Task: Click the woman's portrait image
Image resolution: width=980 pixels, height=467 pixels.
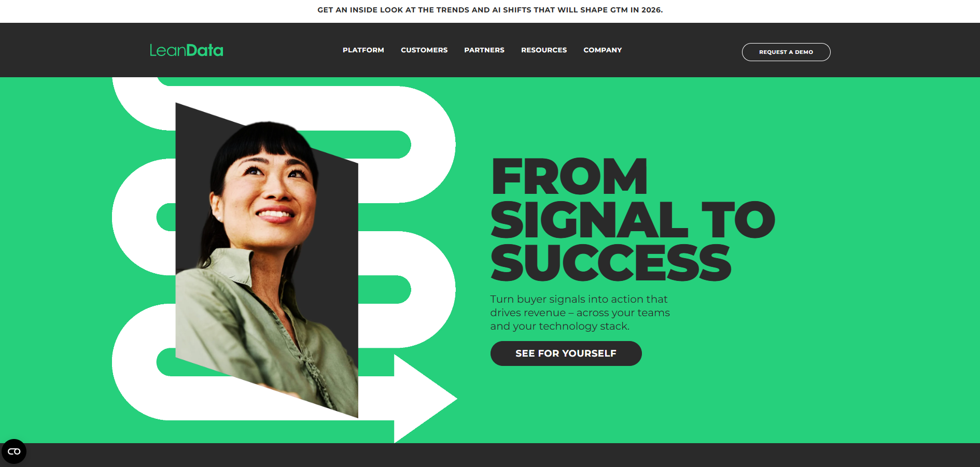Action: click(x=267, y=259)
